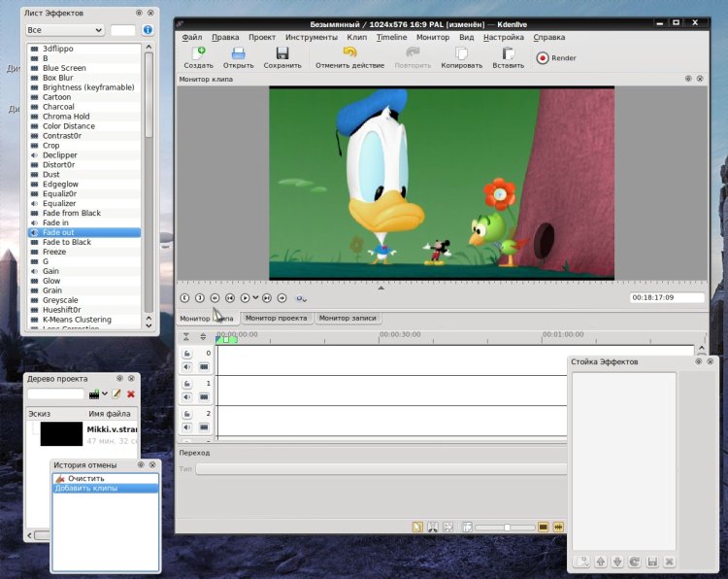The width and height of the screenshot is (728, 579).
Task: Click the collapse tracks icon above timeline
Action: click(x=186, y=337)
